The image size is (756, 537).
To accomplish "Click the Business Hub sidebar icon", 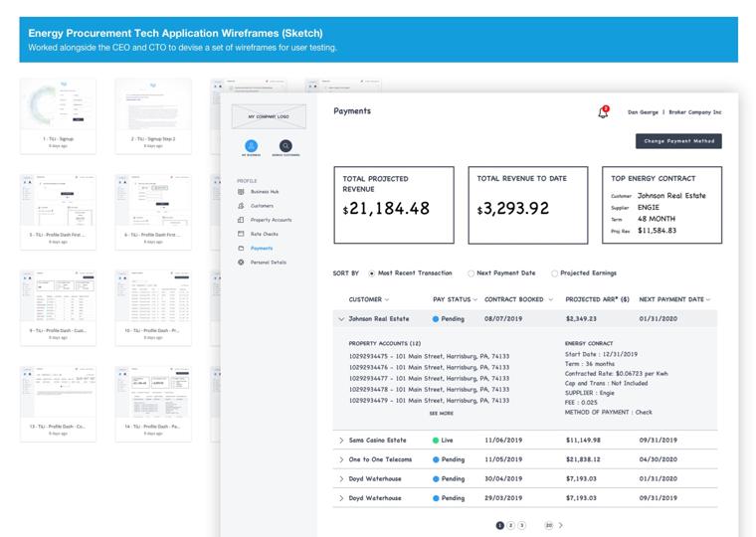I will point(241,191).
